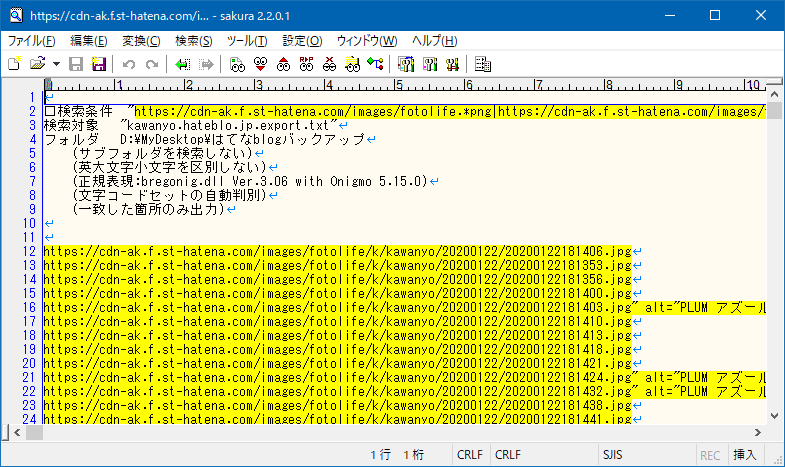The width and height of the screenshot is (785, 467).
Task: Click URL ending 20200122181400.jpg on line 15
Action: pyautogui.click(x=337, y=294)
